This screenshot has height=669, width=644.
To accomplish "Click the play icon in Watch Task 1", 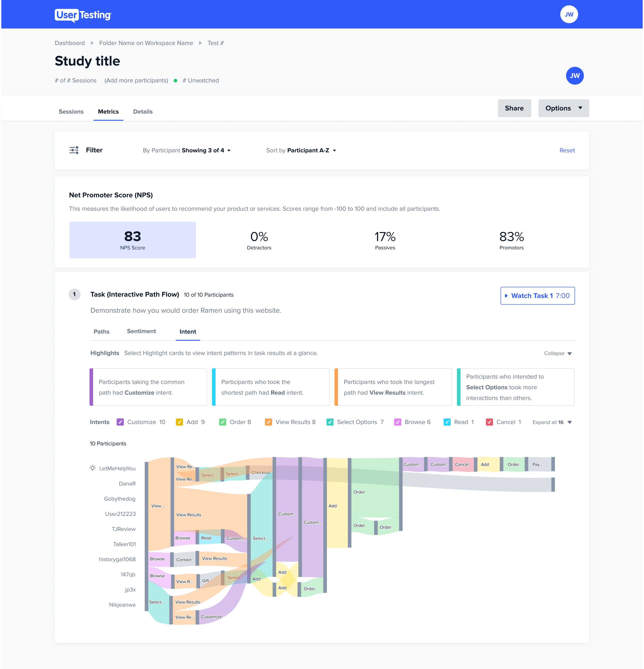I will pos(506,296).
